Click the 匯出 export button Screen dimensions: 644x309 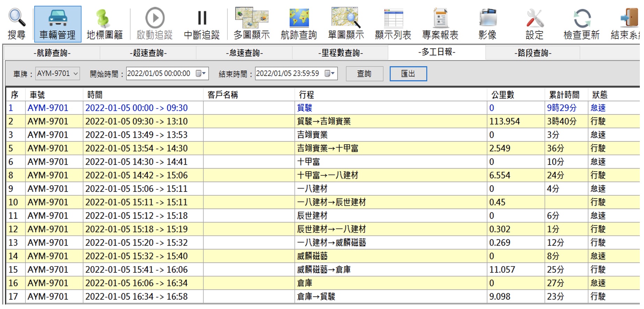coord(408,74)
